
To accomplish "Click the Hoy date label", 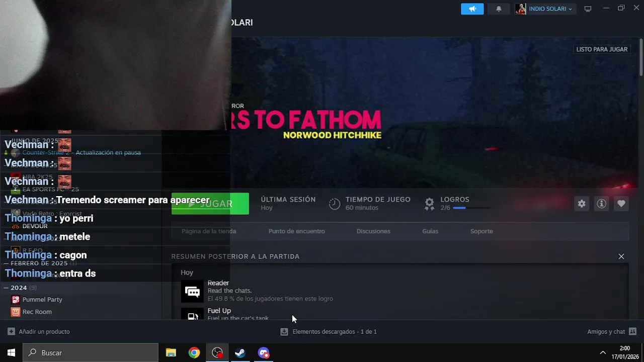I will click(187, 273).
